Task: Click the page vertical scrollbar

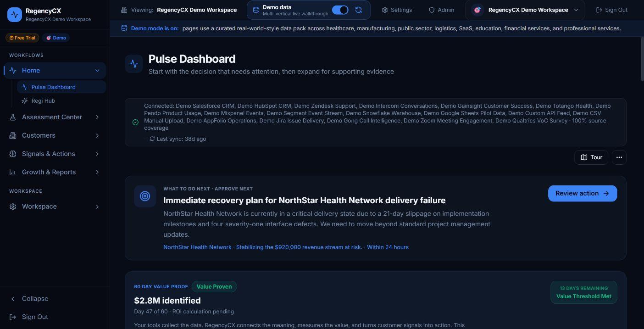Action: click(x=642, y=60)
